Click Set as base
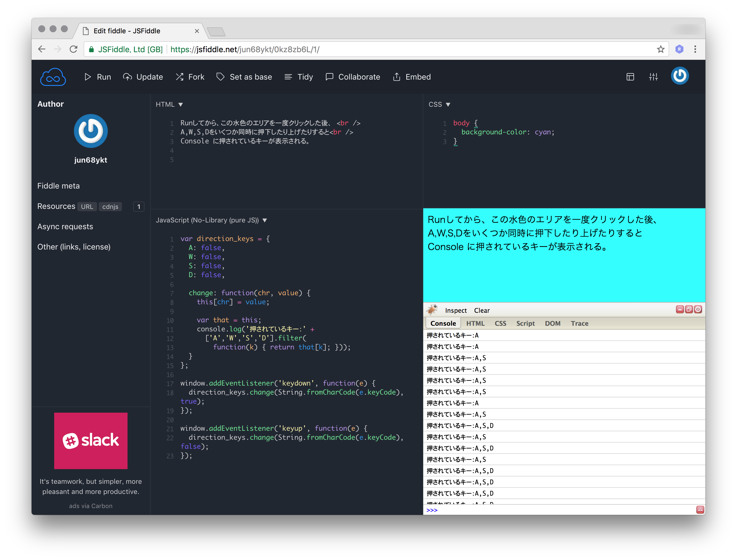Screen dimensions: 737x560 point(244,77)
